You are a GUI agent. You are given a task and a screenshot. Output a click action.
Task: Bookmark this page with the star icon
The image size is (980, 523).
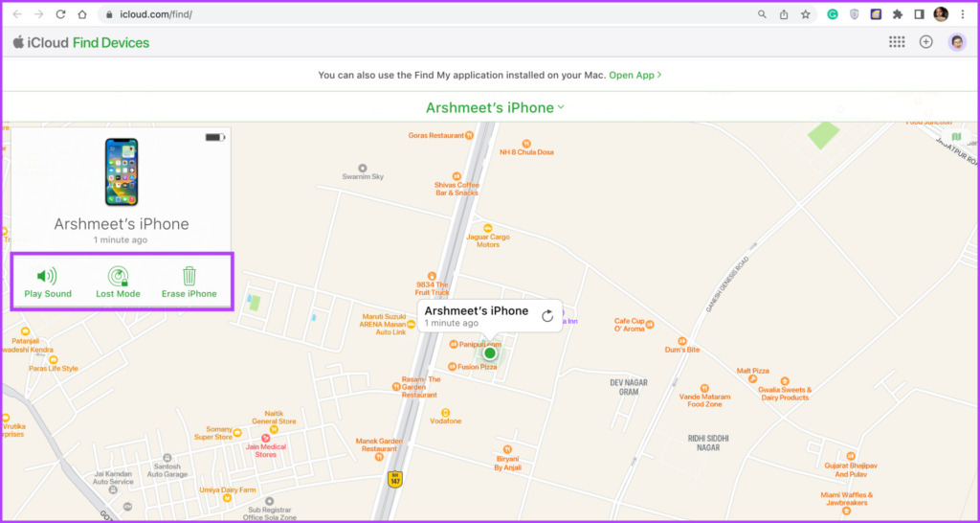806,14
